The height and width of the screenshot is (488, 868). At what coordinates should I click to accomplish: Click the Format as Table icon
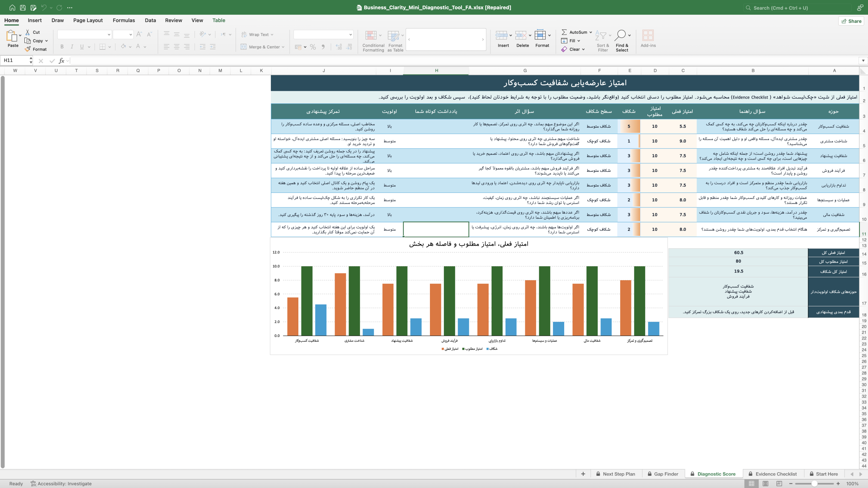tap(393, 35)
